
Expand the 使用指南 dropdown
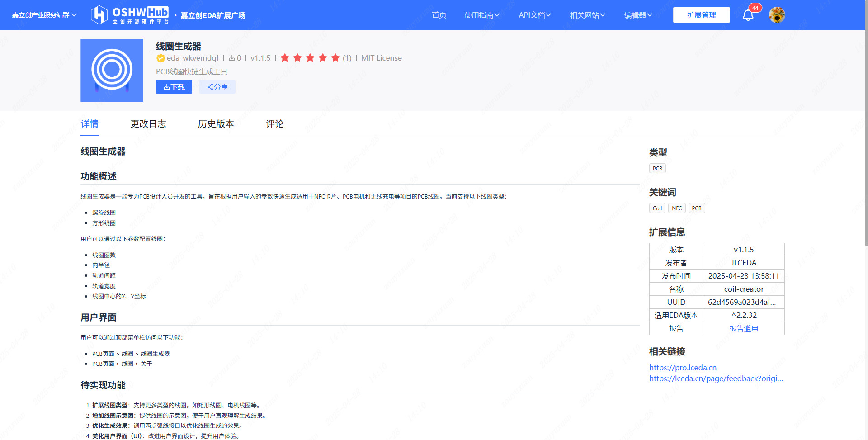[482, 15]
